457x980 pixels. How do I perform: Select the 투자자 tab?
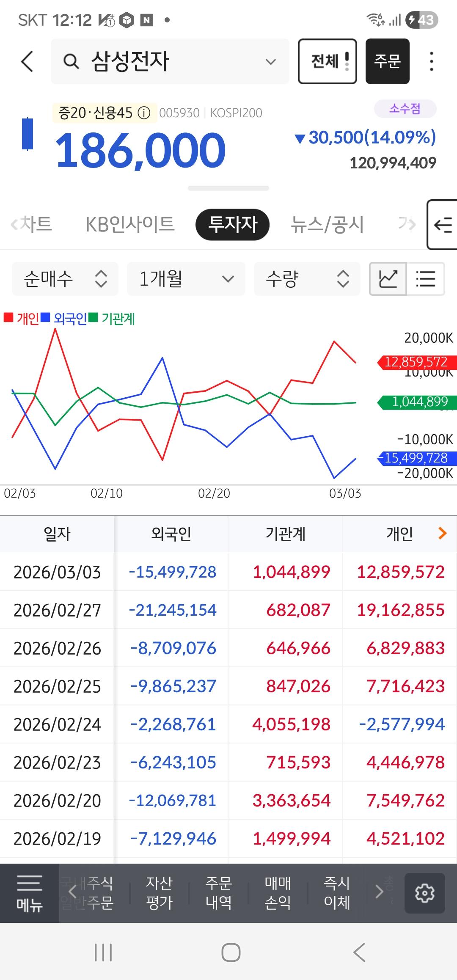click(232, 224)
